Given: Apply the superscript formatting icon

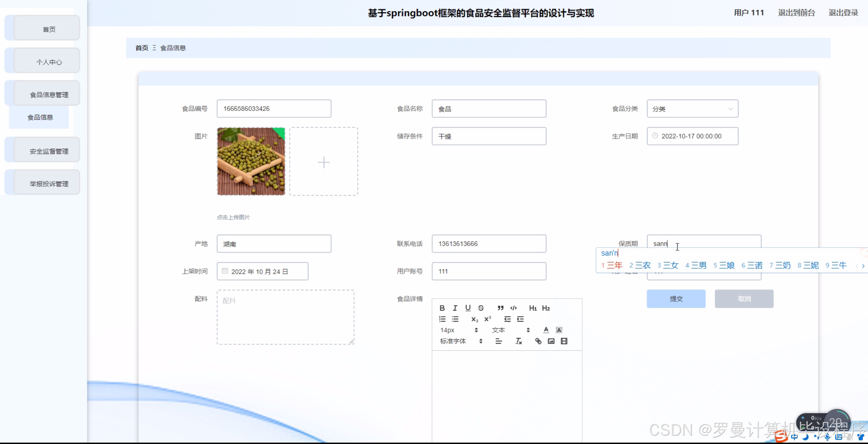Looking at the screenshot, I should click(x=488, y=319).
